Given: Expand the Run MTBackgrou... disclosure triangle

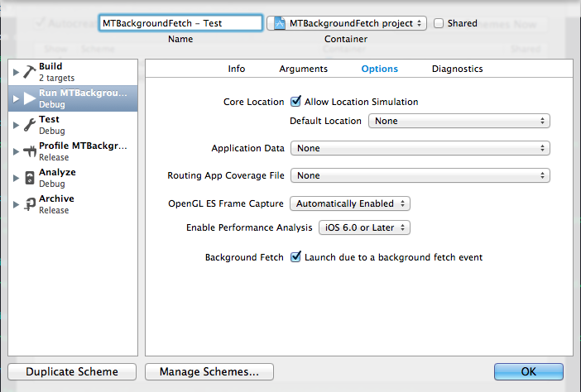Looking at the screenshot, I should click(16, 98).
